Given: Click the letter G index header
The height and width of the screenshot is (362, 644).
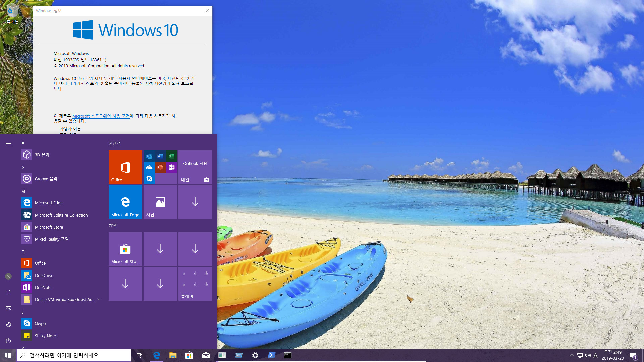Looking at the screenshot, I should tap(23, 167).
